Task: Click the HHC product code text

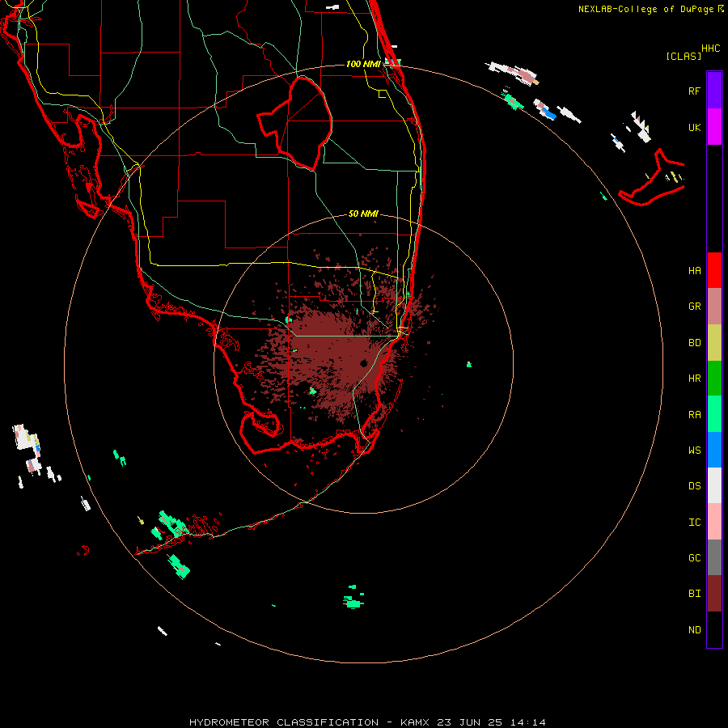Action: click(x=711, y=49)
